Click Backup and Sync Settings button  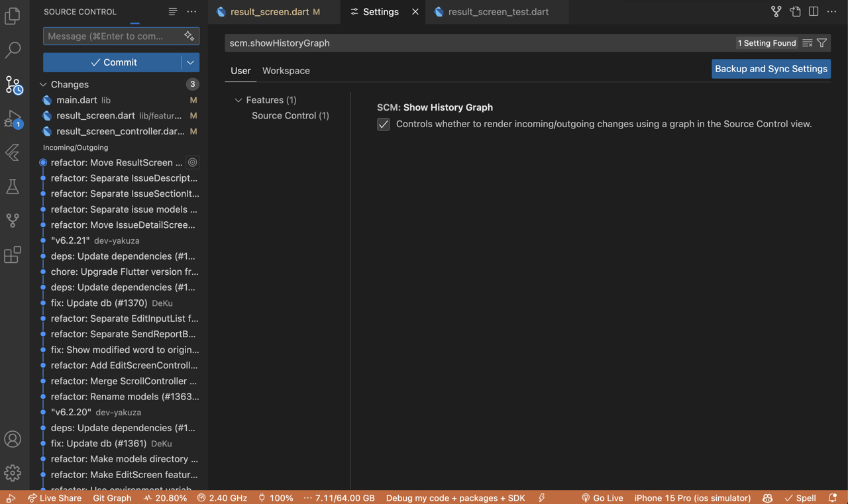tap(771, 69)
